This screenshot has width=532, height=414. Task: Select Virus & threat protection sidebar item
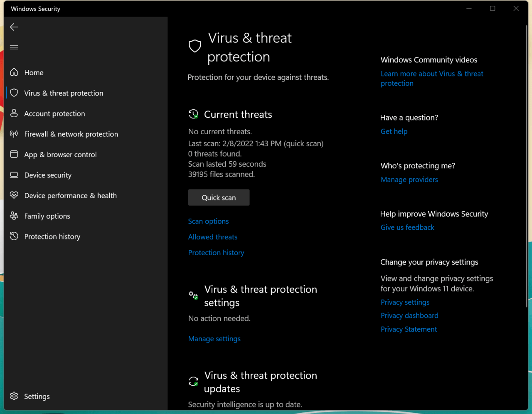tap(64, 93)
